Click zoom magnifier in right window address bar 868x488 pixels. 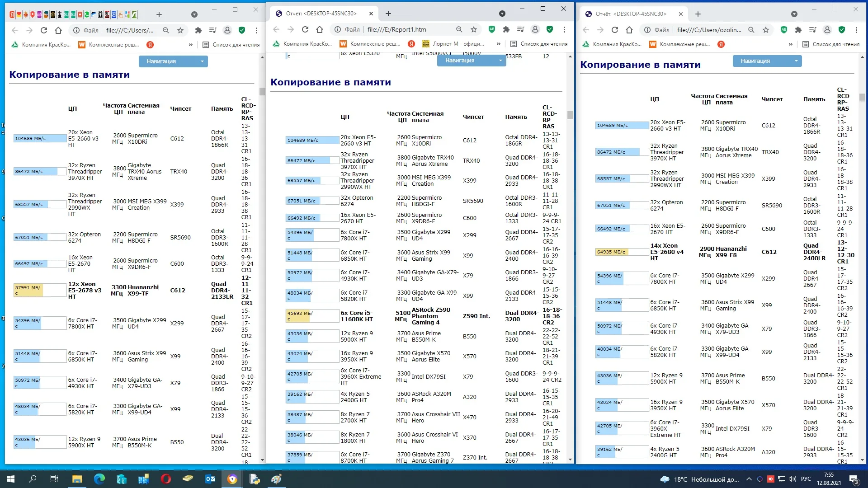point(751,30)
